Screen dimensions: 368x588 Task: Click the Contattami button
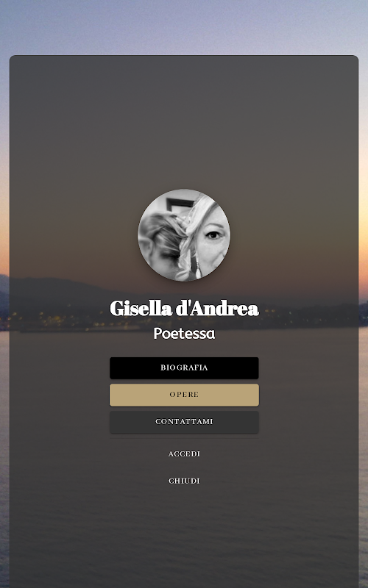(184, 422)
